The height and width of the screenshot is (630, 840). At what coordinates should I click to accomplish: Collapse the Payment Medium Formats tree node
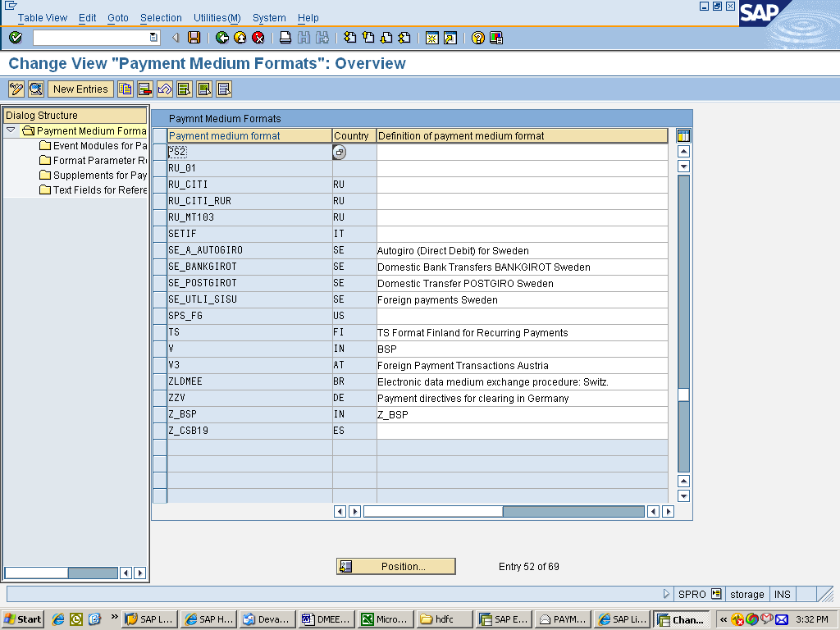point(10,130)
